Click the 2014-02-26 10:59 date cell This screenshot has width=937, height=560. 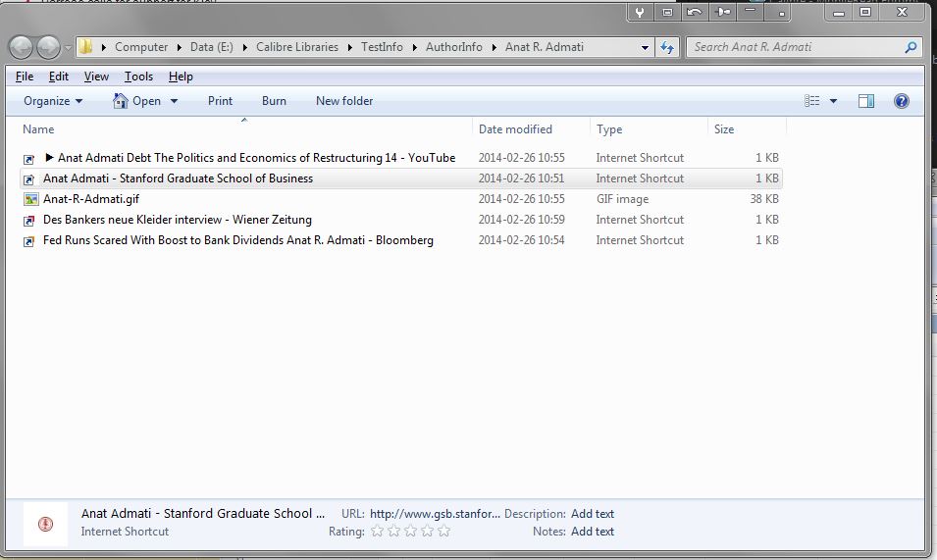(521, 220)
